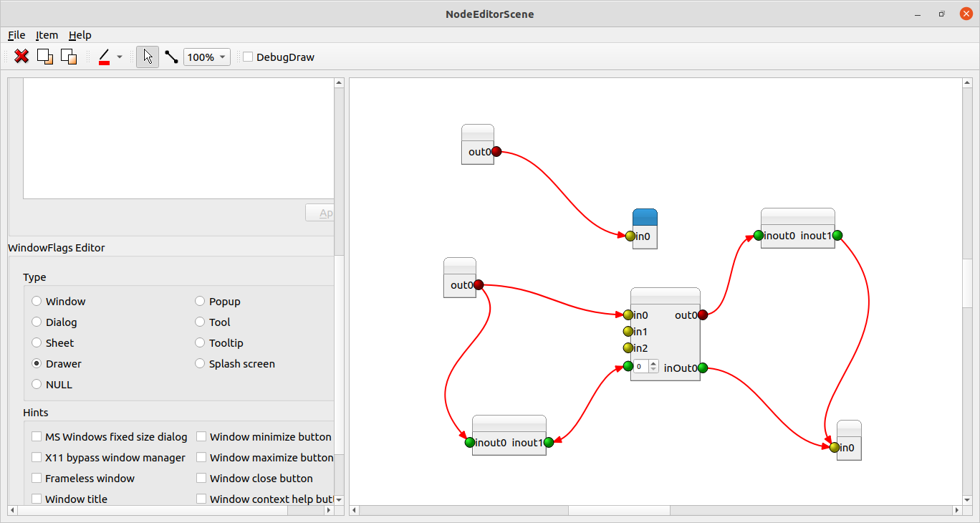This screenshot has height=523, width=980.
Task: Click the red-underlined line color icon
Action: coord(105,57)
